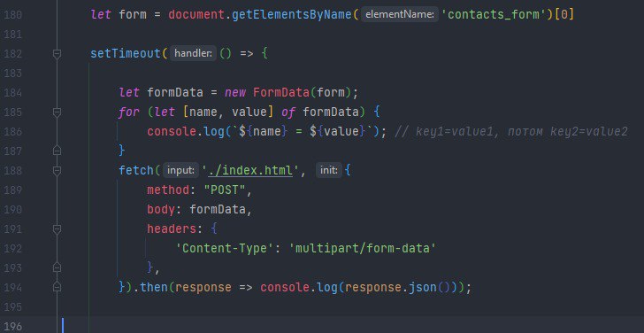Click line number 184 in the gutter
Screen dimensions: 644x333
[x=12, y=93]
